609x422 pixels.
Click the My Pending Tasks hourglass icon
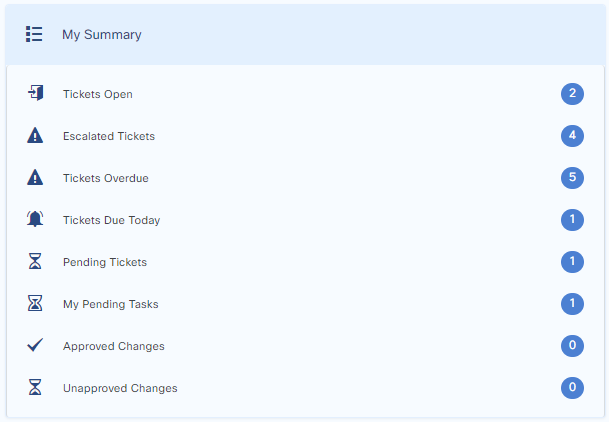point(35,304)
